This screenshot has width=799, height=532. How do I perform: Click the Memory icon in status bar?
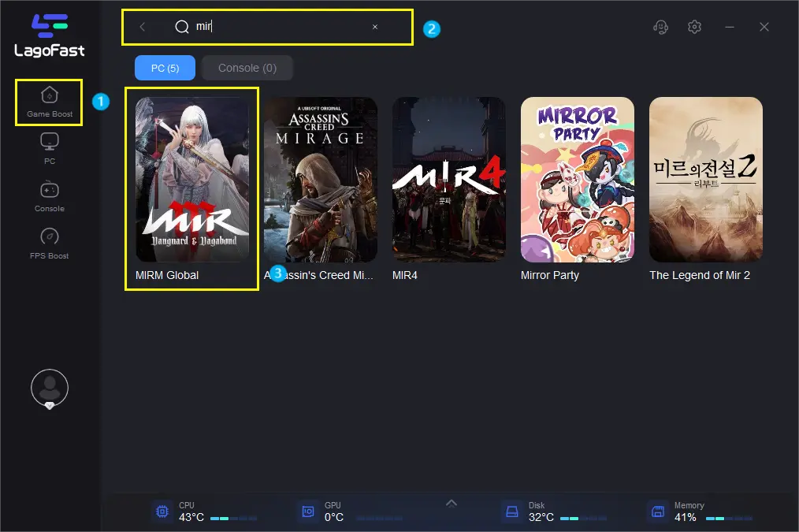click(658, 511)
